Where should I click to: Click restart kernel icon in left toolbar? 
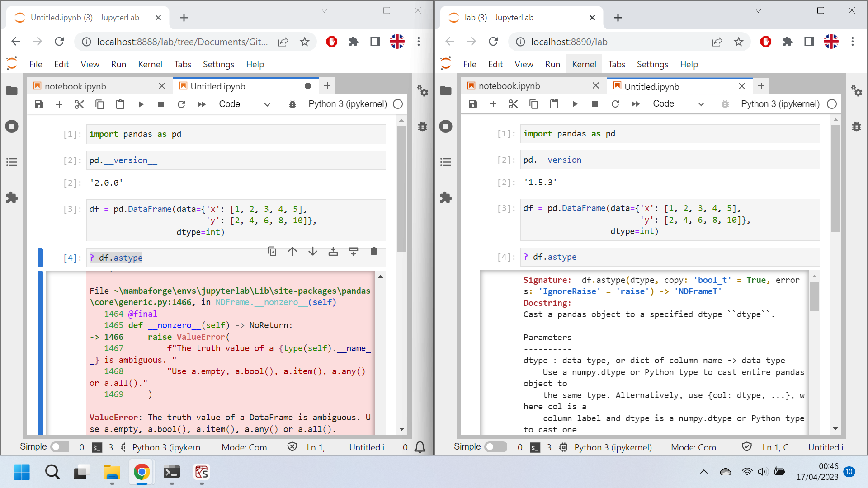tap(181, 104)
